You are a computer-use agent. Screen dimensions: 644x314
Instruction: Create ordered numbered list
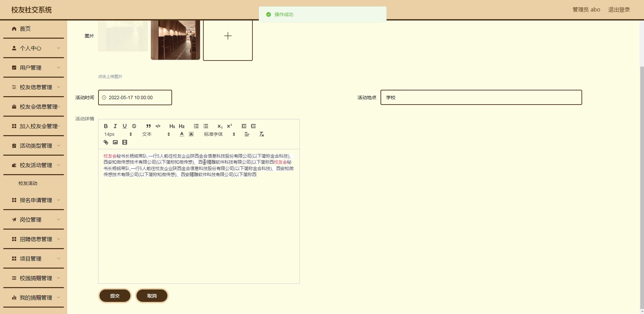[x=196, y=126]
